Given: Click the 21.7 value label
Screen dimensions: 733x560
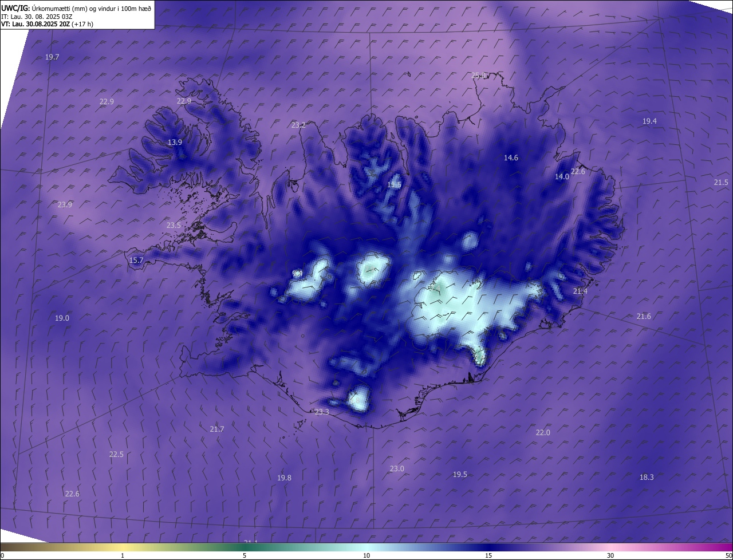Looking at the screenshot, I should [217, 429].
